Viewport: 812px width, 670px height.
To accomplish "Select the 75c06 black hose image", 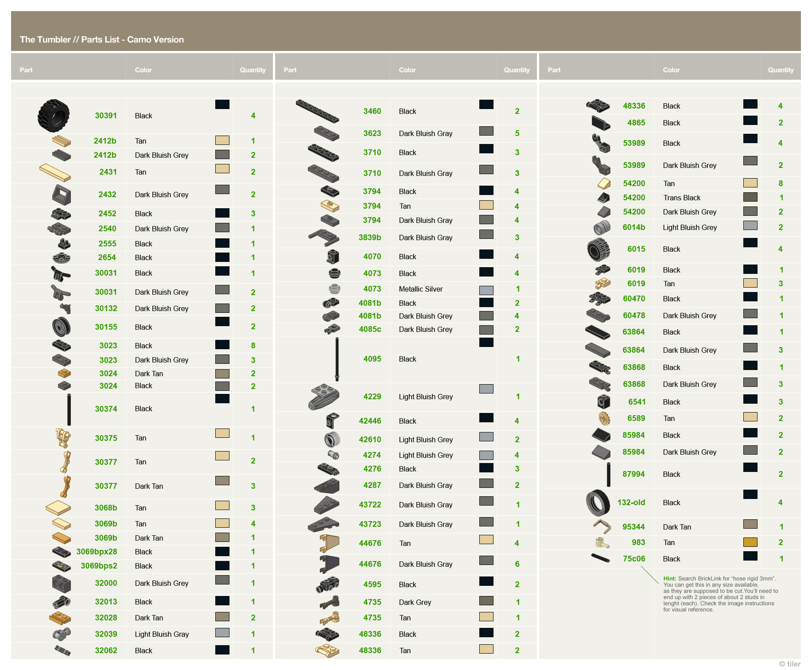I will click(x=600, y=558).
